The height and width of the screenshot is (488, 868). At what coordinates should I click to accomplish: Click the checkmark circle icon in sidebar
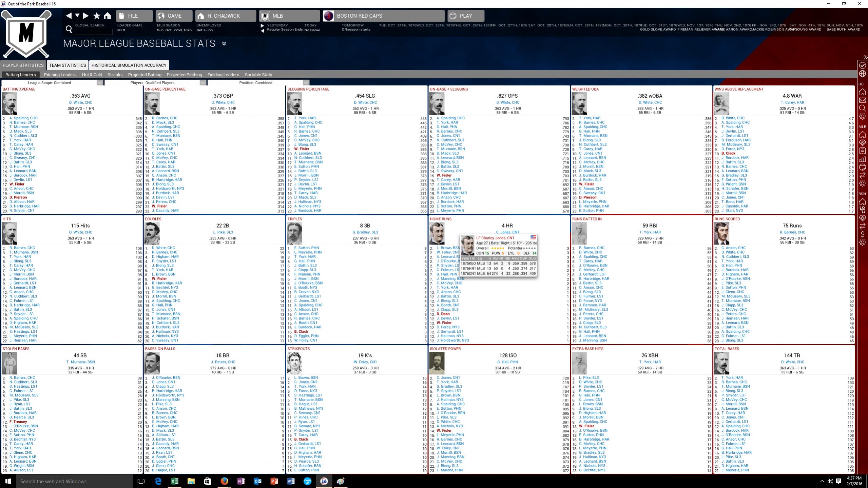tap(862, 65)
